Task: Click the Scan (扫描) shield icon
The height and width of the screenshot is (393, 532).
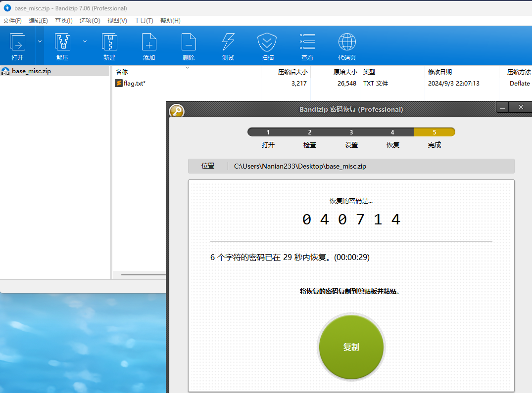Action: [267, 46]
